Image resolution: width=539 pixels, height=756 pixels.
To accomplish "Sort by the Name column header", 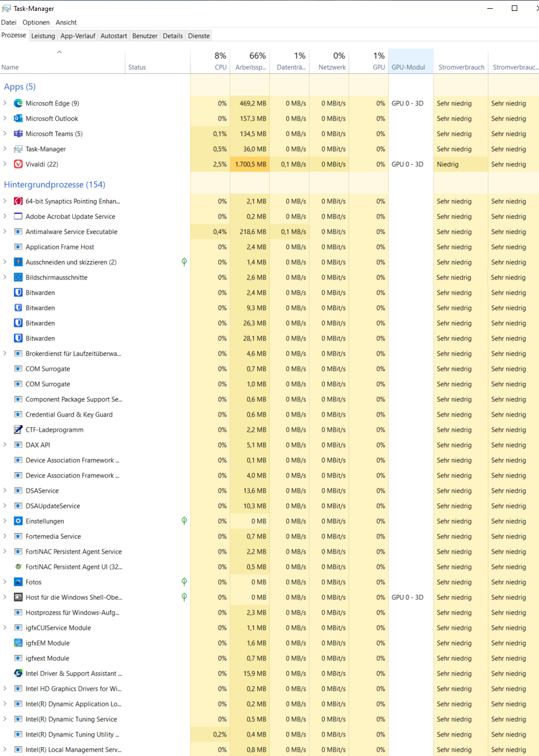I will point(63,61).
